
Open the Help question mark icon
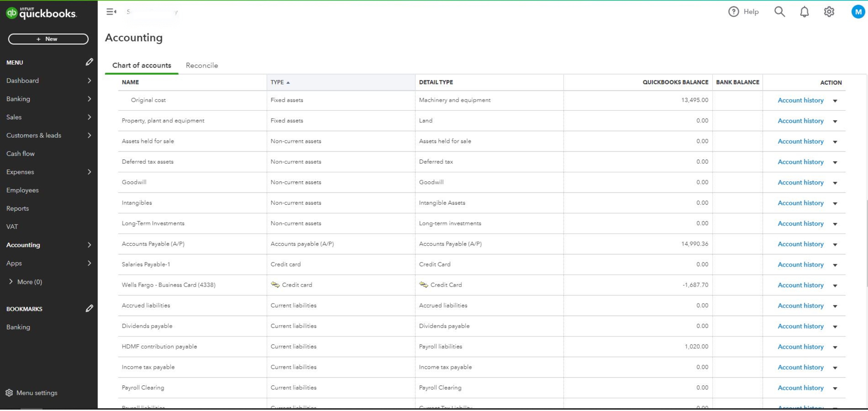[x=734, y=12]
